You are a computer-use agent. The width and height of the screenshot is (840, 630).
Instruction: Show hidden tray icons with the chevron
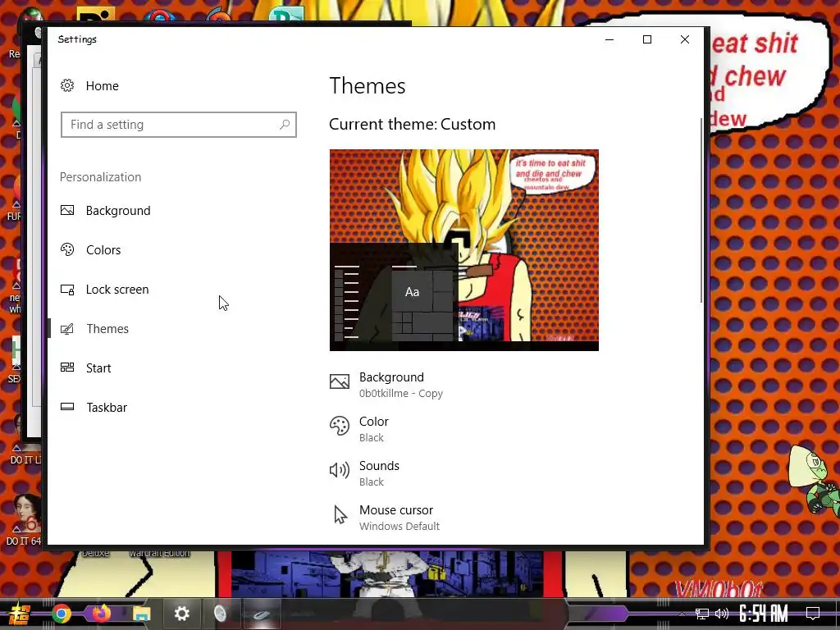point(682,614)
